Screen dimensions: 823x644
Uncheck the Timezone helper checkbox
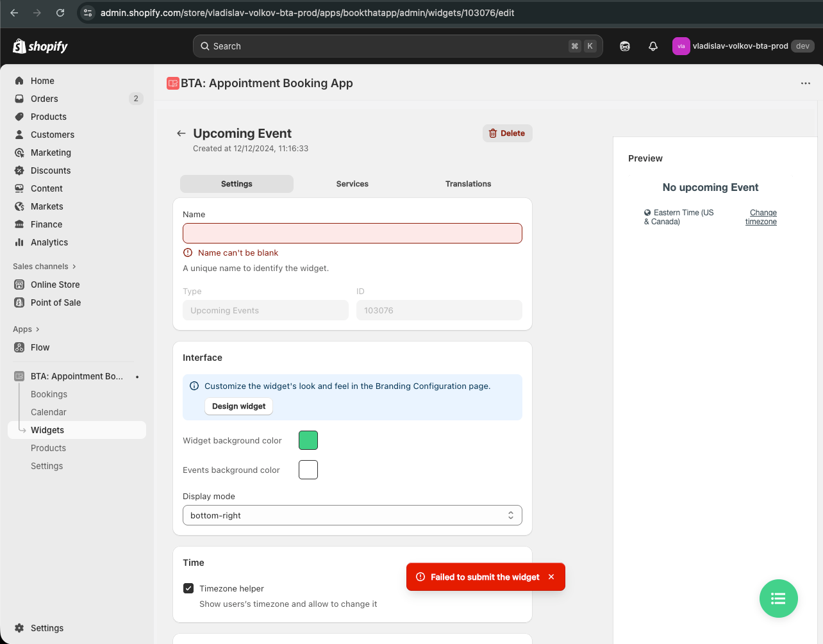coord(188,588)
